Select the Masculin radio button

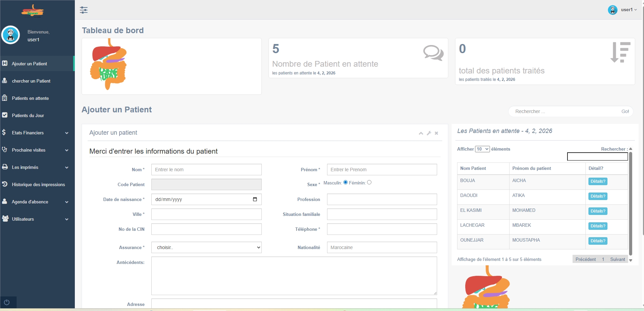(345, 182)
